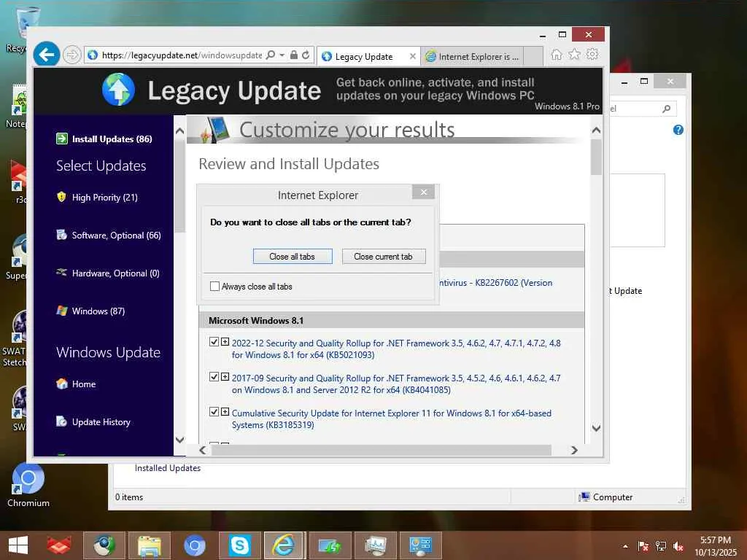Open the 2022-12 Security and Quality Rollup link

pos(396,349)
